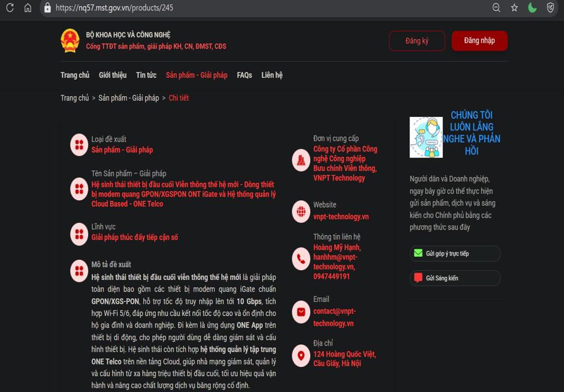The width and height of the screenshot is (564, 392).
Task: Click the red chat icon in Gửi Sáng kiến
Action: point(418,277)
